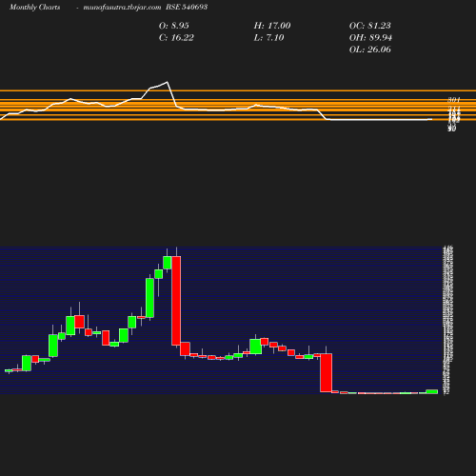Click the peak of the white indicator line
476x476 pixels.
coord(167,82)
